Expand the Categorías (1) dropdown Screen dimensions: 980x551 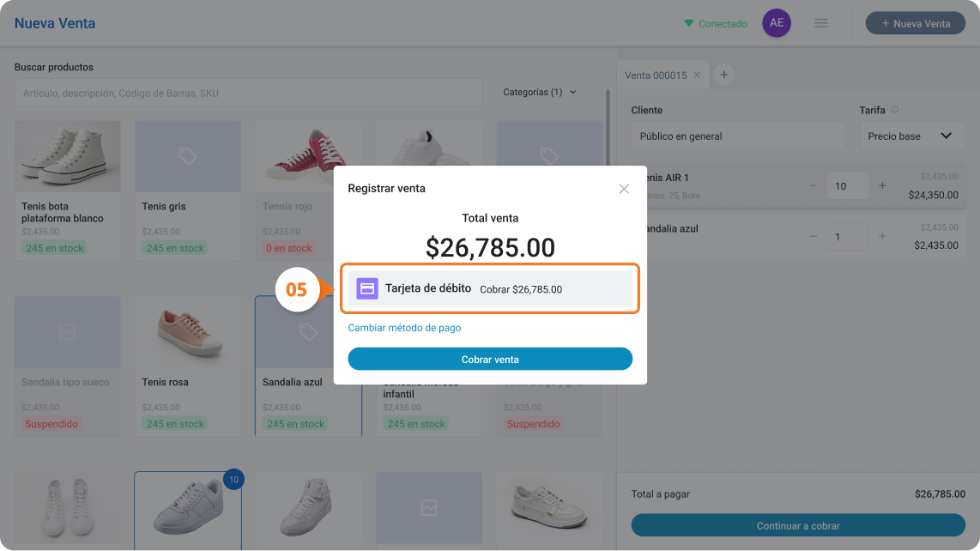[540, 92]
